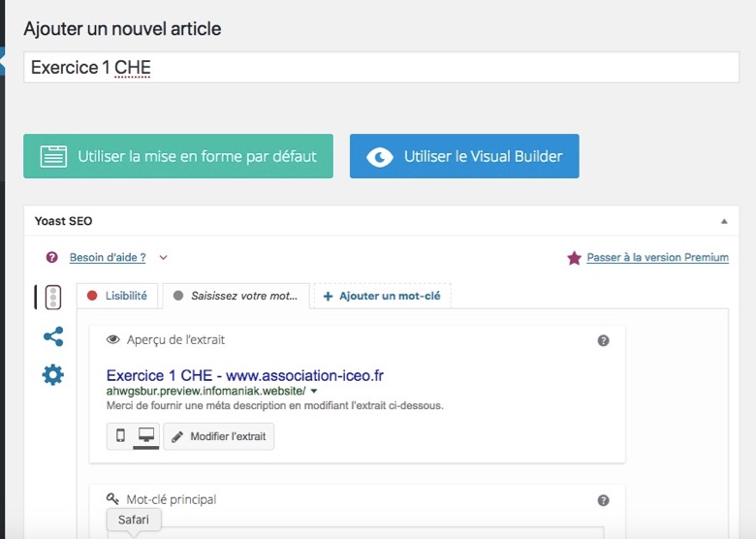The width and height of the screenshot is (756, 539).
Task: Click the article title field Exercice 1 CHE
Action: click(x=381, y=68)
